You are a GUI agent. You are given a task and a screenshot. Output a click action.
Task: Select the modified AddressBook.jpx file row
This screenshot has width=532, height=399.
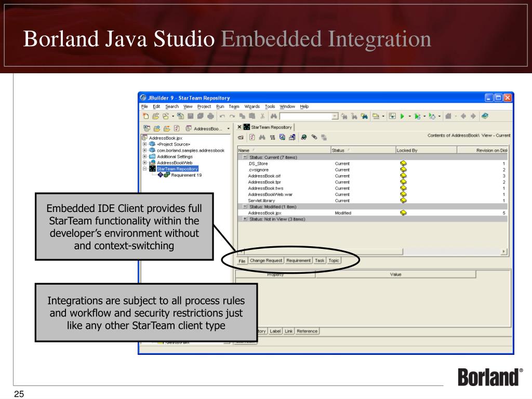click(373, 213)
